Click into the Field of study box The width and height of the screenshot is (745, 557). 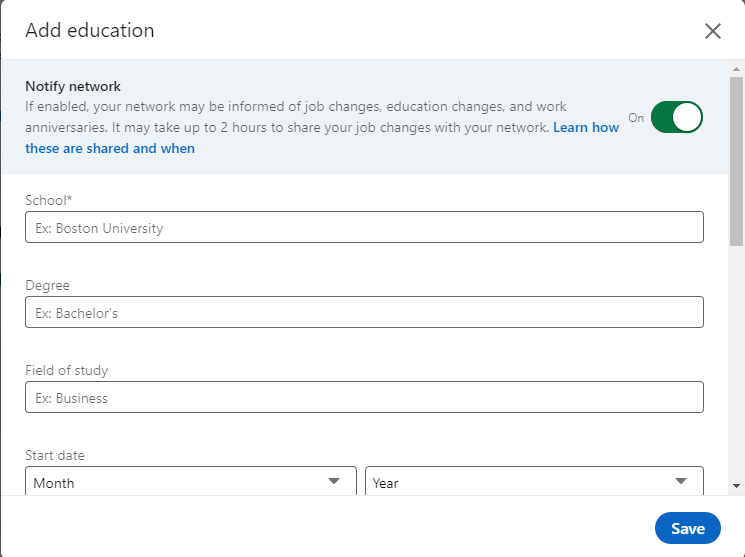coord(364,397)
